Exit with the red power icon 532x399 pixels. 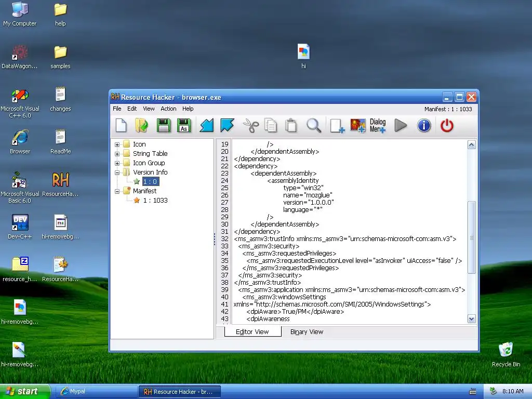447,126
